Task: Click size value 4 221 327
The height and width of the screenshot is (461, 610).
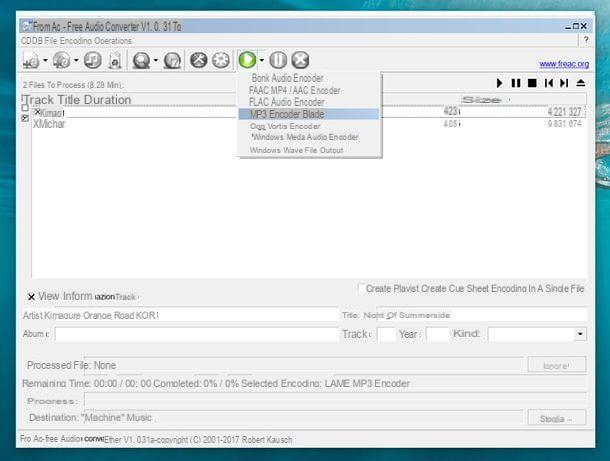Action: point(564,112)
